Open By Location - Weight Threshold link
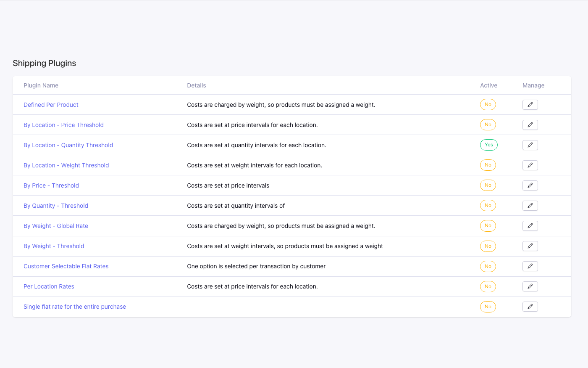The height and width of the screenshot is (368, 588). point(66,165)
